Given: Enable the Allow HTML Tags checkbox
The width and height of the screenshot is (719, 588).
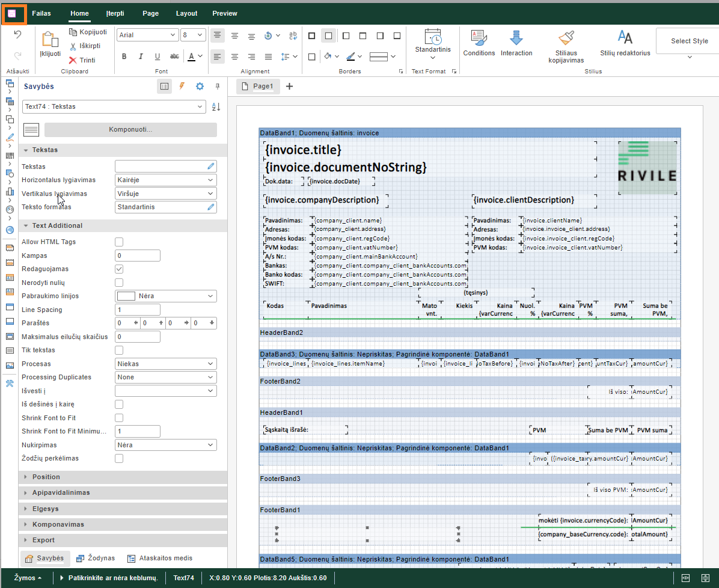Looking at the screenshot, I should (119, 242).
